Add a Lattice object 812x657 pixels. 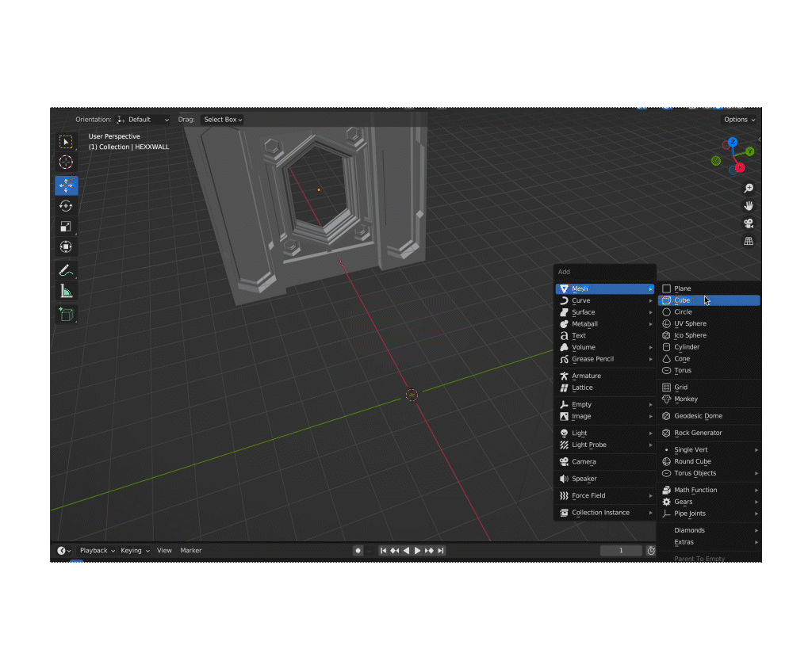click(605, 388)
